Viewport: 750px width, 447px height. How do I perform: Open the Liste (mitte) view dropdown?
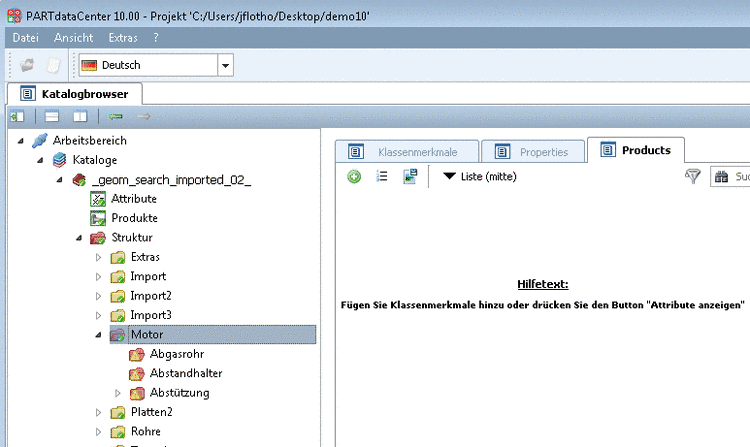pyautogui.click(x=480, y=176)
